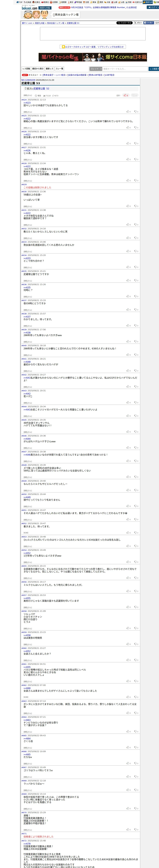This screenshot has height=868, width=159.
Task: Click the >>626 reply anchor in post #627
Action: pyautogui.click(x=27, y=150)
